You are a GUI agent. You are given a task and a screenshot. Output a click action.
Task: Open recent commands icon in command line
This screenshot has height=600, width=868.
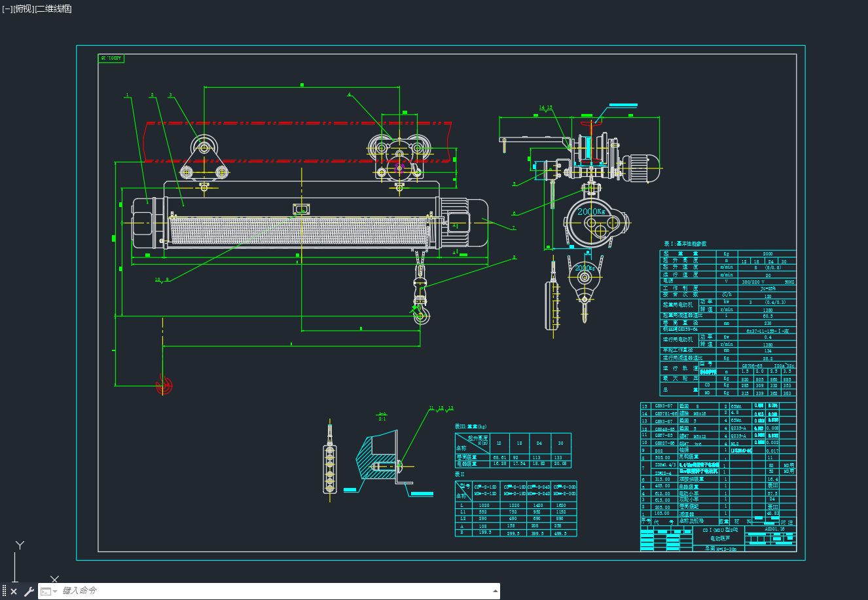tap(47, 591)
